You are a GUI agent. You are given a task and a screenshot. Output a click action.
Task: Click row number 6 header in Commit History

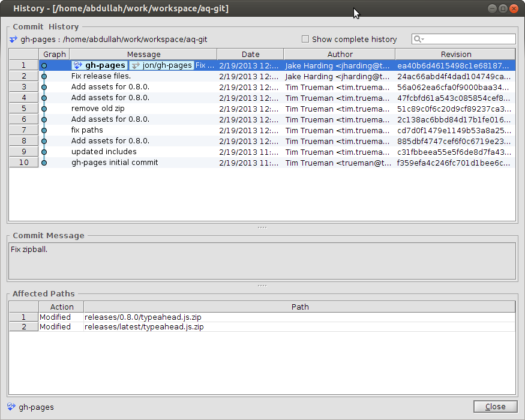[24, 119]
